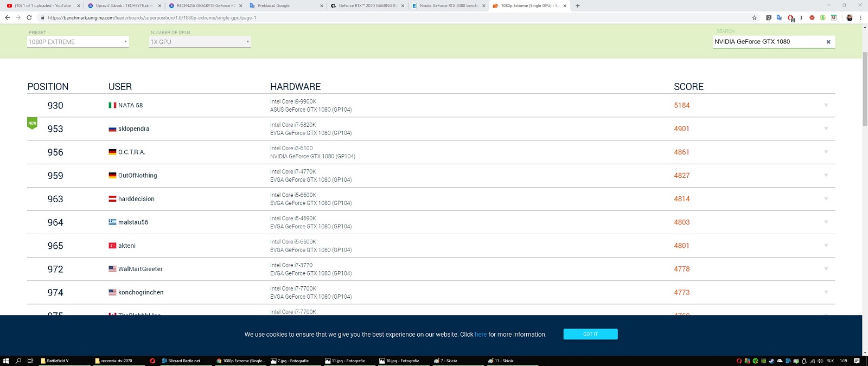The height and width of the screenshot is (366, 868).
Task: Expand details for NATA 58 row
Action: tap(826, 105)
